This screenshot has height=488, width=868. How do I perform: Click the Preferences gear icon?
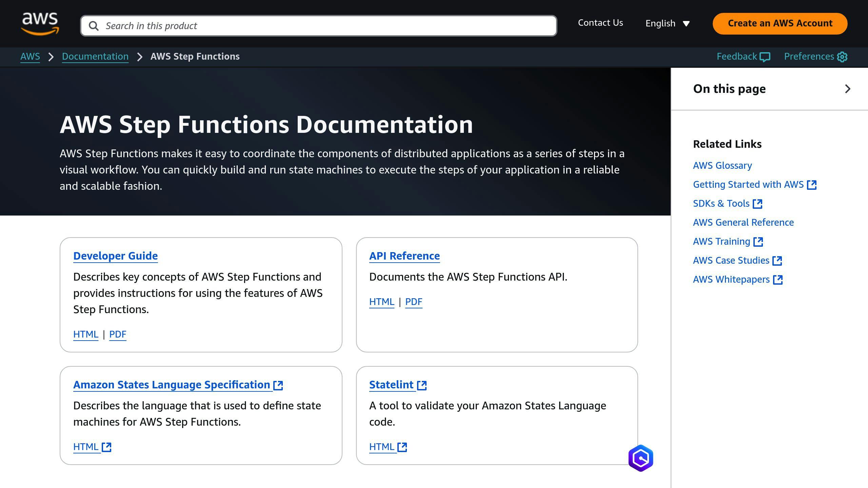(x=842, y=57)
